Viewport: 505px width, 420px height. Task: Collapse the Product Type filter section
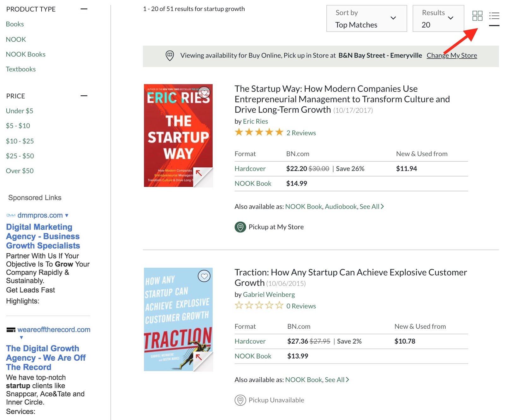coord(84,9)
